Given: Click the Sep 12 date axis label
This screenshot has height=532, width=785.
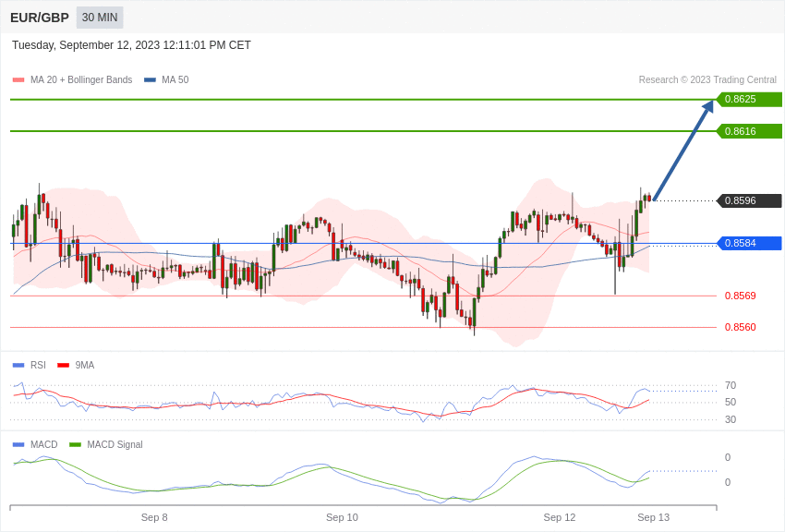Looking at the screenshot, I should pos(560,517).
